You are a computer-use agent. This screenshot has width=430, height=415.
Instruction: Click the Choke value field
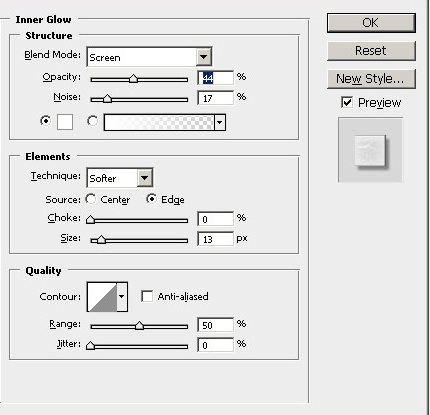[215, 219]
